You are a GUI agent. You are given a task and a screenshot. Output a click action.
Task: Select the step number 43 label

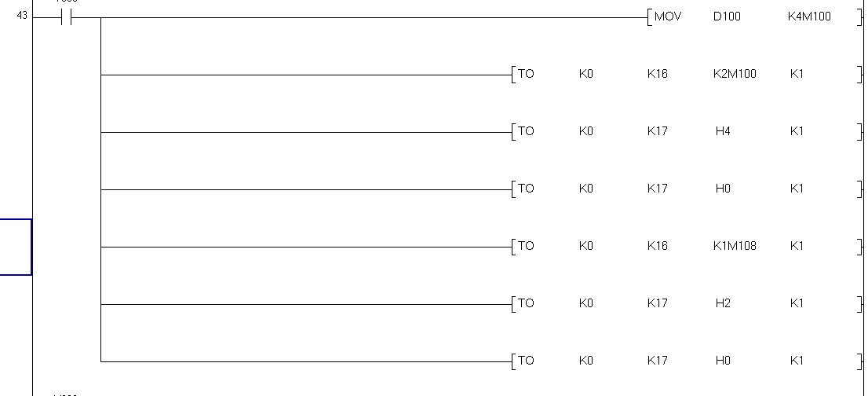[x=22, y=16]
